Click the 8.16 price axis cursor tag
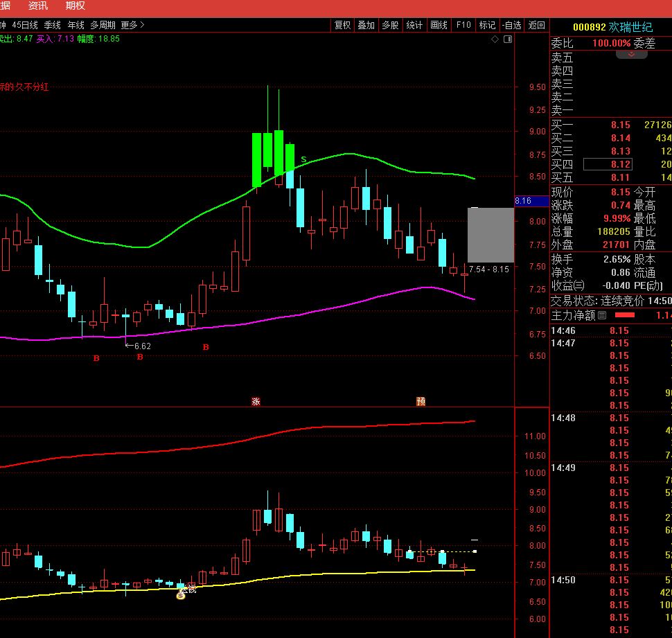This screenshot has width=672, height=638. click(x=531, y=201)
